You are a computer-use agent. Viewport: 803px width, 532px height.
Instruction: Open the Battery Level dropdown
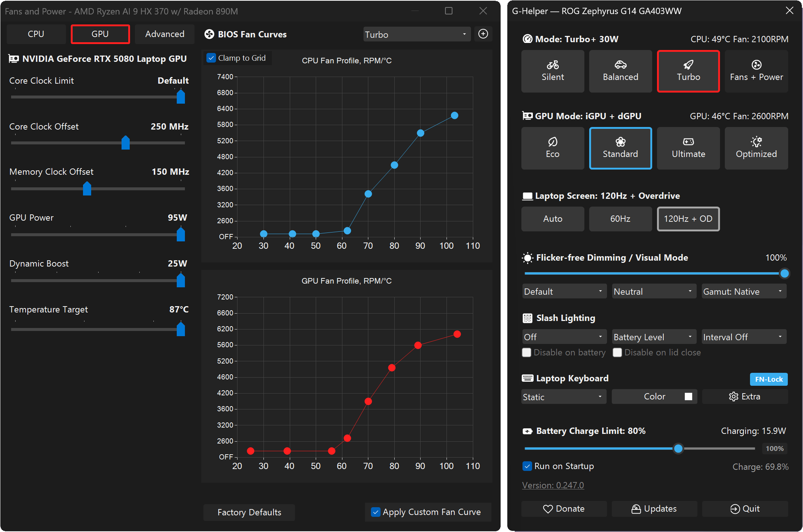[654, 337]
